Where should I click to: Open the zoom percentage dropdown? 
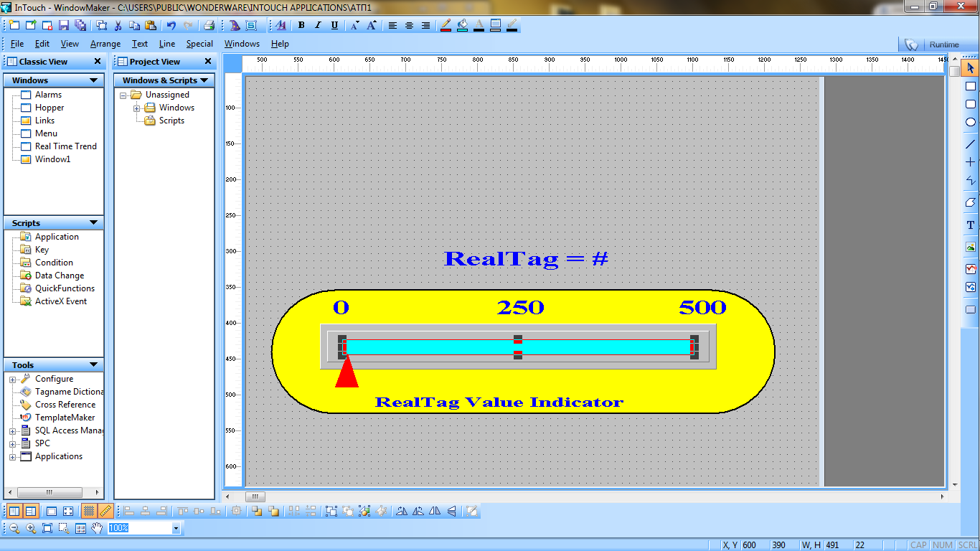pos(176,528)
